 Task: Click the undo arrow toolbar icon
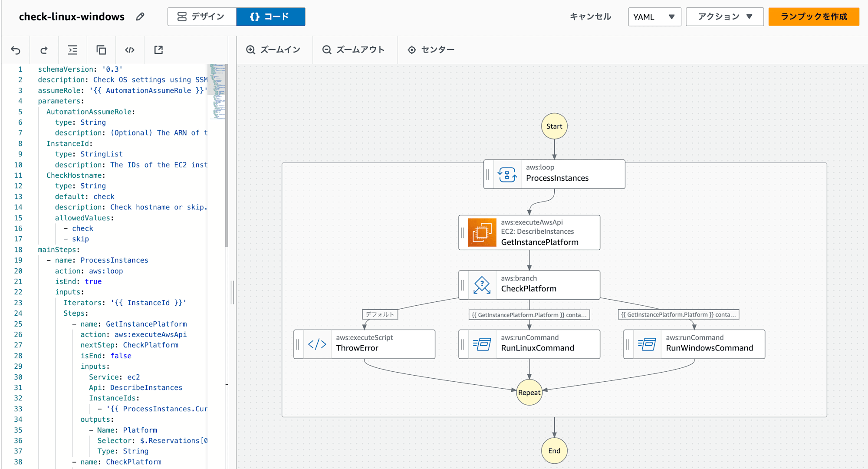coord(16,50)
